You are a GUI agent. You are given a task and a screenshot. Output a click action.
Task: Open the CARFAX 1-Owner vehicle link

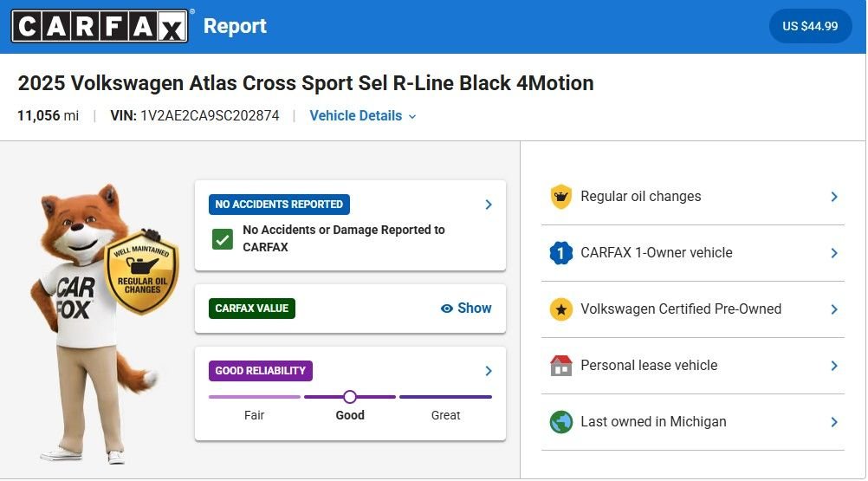657,253
